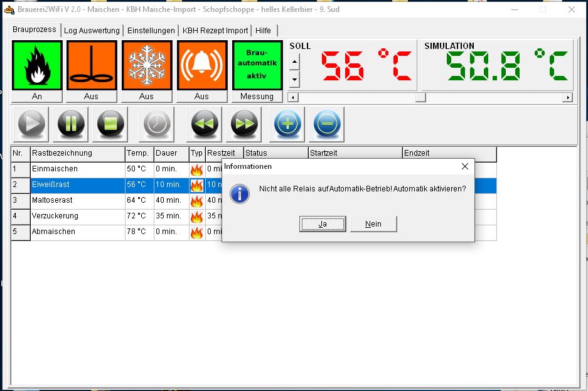Screen dimensions: 588x391
Task: Decline the dialog with Nein
Action: pos(373,224)
